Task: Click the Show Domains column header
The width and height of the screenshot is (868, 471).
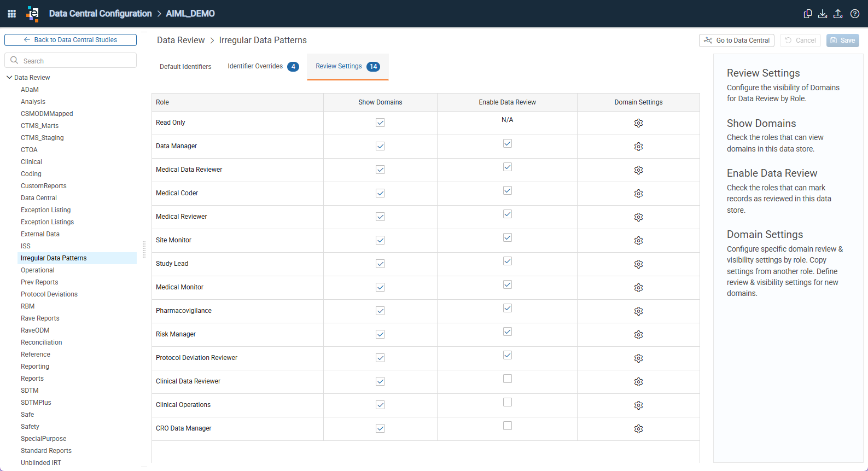Action: pyautogui.click(x=380, y=102)
